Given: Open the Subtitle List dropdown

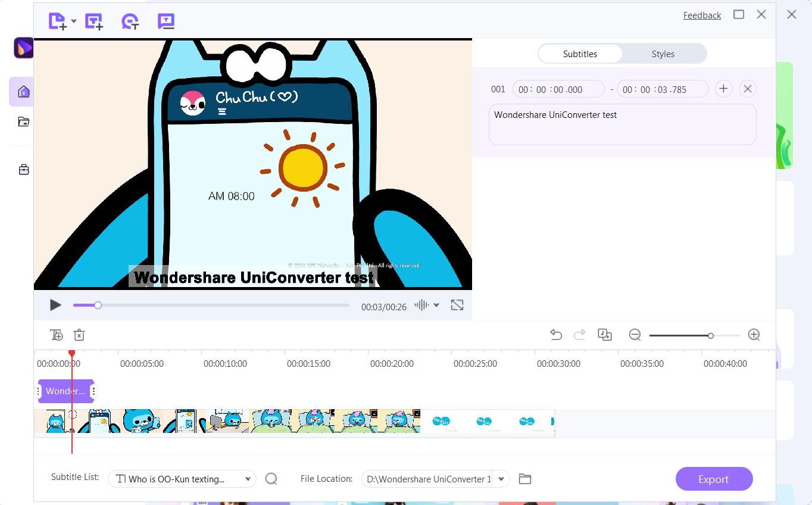Looking at the screenshot, I should pos(182,479).
